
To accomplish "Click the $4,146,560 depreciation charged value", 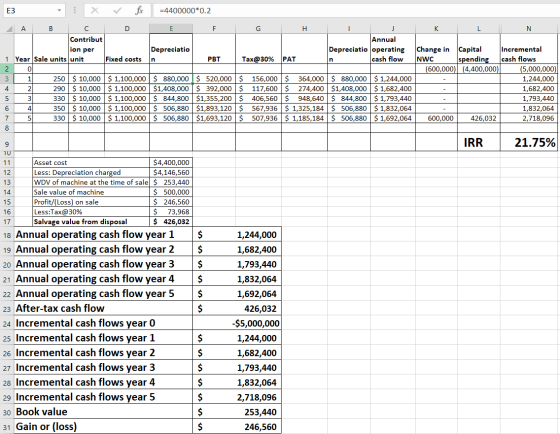I will point(171,173).
